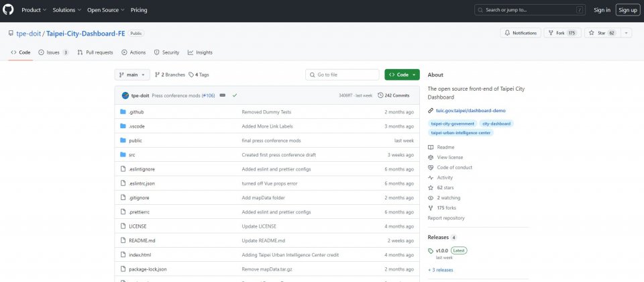The image size is (644, 282).
Task: Open the .eslintrc.json file
Action: pos(142,183)
